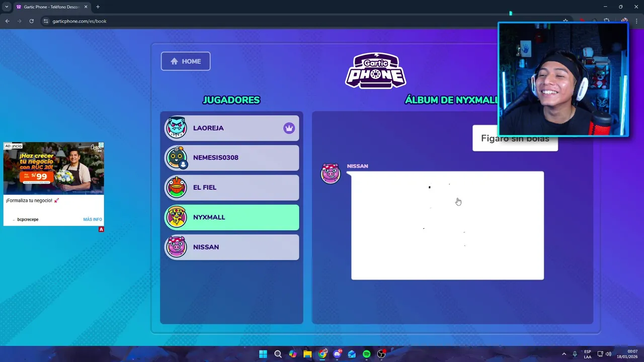The image size is (644, 362).
Task: Click the crown icon on LAOREJA row
Action: pos(289,128)
